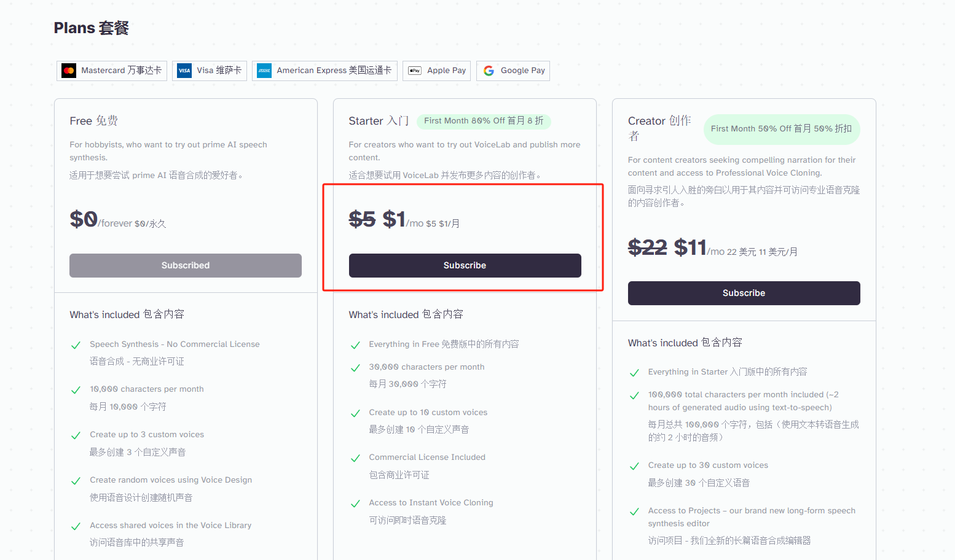Click checkmark beside Access shared voices in Voice Library
The height and width of the screenshot is (560, 955).
point(76,526)
